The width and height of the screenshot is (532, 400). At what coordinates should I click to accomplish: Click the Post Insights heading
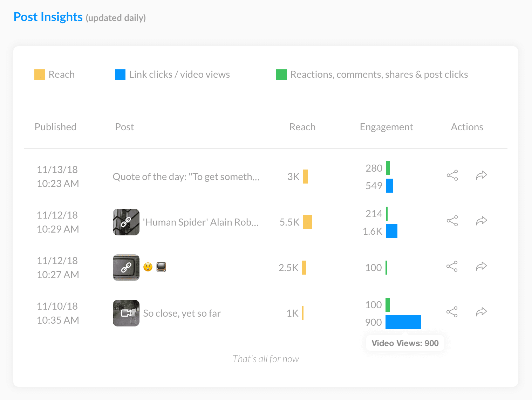48,17
